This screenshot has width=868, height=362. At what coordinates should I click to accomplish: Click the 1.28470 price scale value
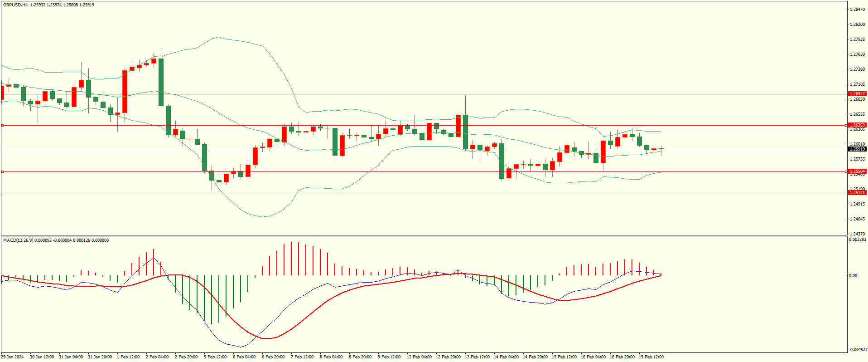(x=857, y=10)
